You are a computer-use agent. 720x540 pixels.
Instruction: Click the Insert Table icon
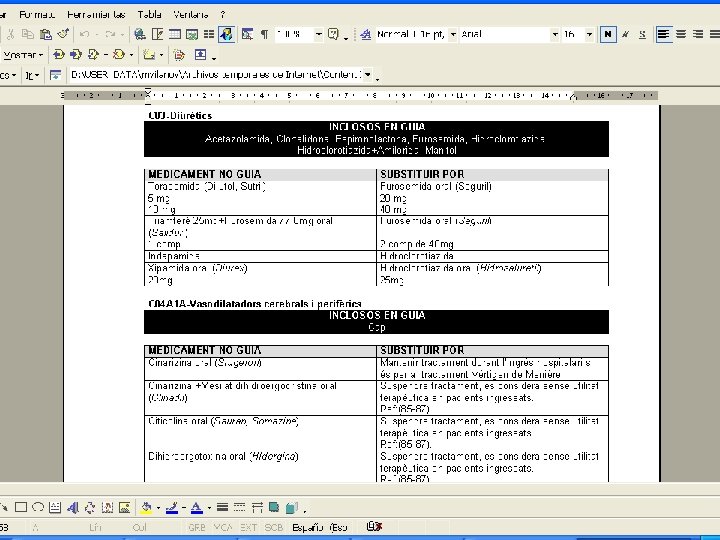pos(174,34)
